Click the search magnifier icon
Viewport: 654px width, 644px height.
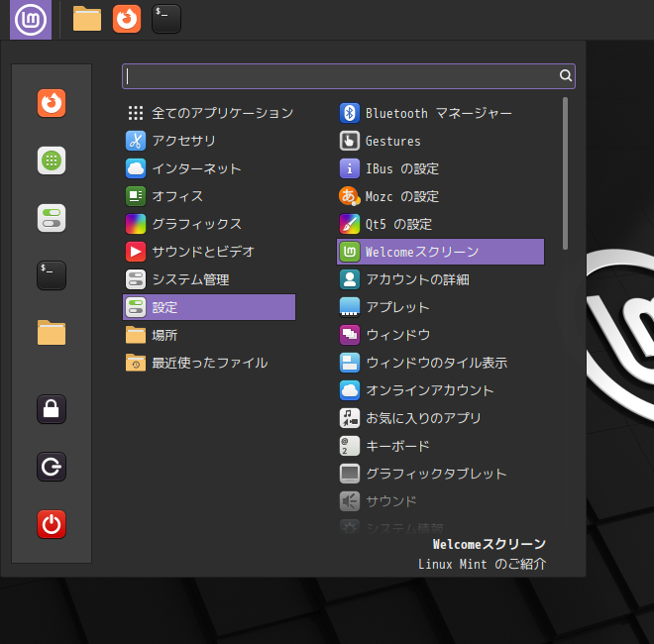point(565,75)
